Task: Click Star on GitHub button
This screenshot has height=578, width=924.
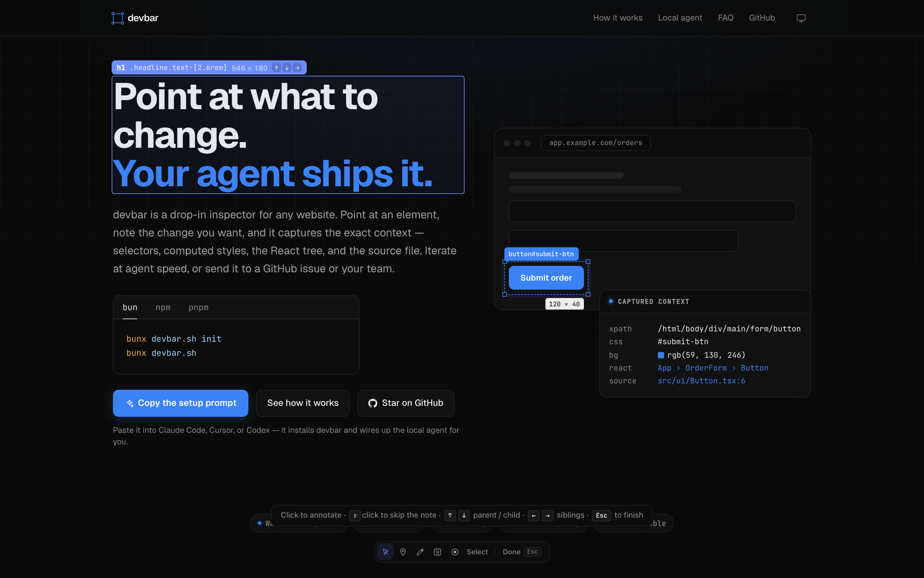Action: coord(406,403)
